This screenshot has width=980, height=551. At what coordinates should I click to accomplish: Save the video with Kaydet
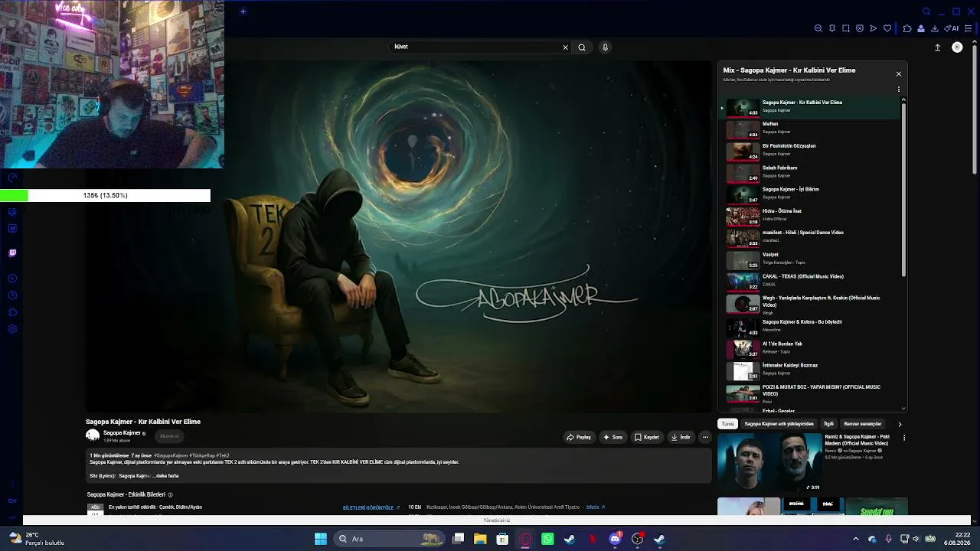(647, 438)
